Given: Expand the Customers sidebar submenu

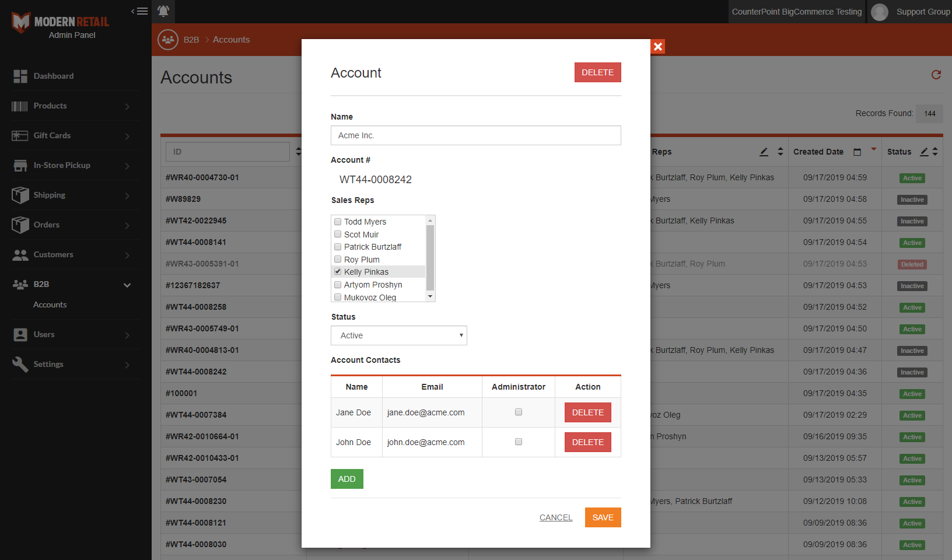Looking at the screenshot, I should coord(127,255).
